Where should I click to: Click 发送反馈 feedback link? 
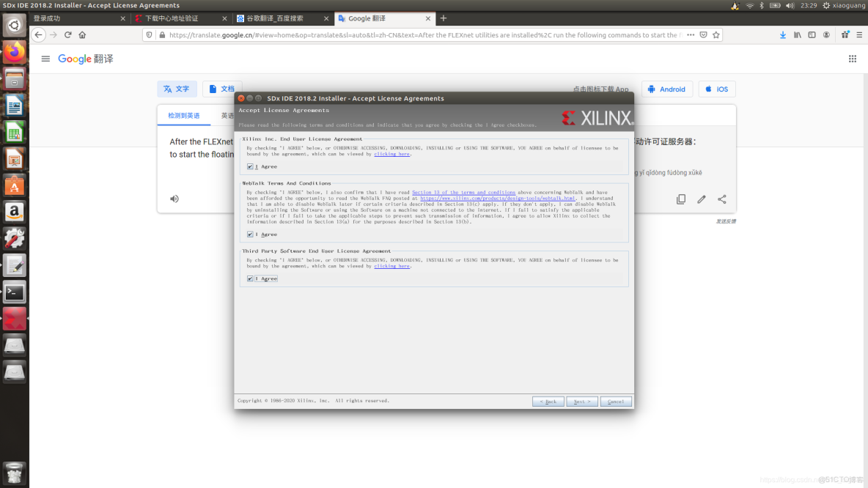(726, 221)
